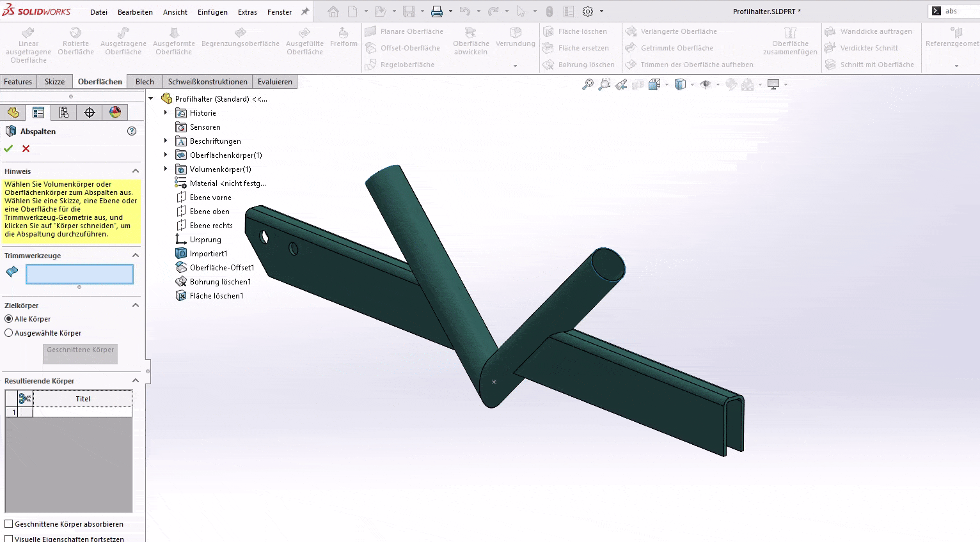Cancel Abspalten with the red X
The height and width of the screenshot is (542, 980).
(26, 148)
